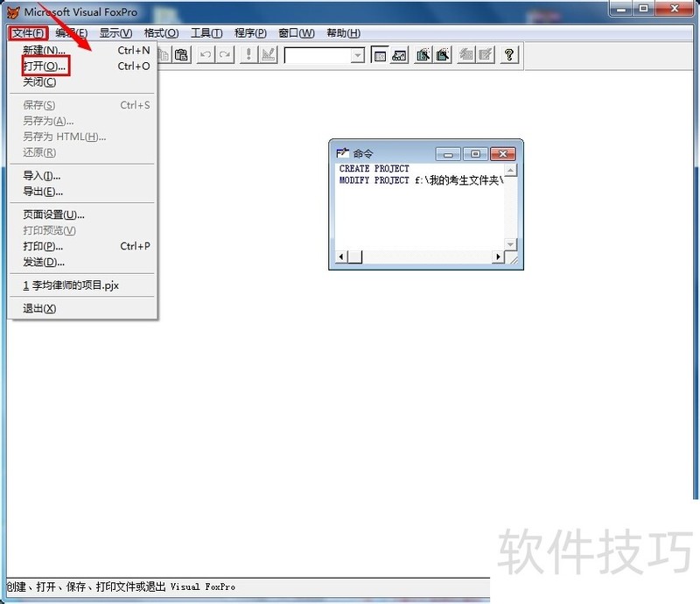Close the 命令 command window

point(502,154)
